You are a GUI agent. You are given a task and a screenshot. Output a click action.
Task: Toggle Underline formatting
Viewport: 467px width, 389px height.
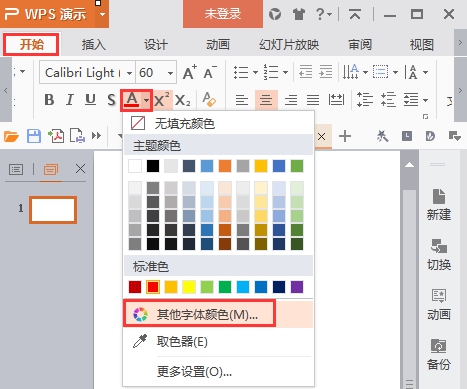coord(90,100)
